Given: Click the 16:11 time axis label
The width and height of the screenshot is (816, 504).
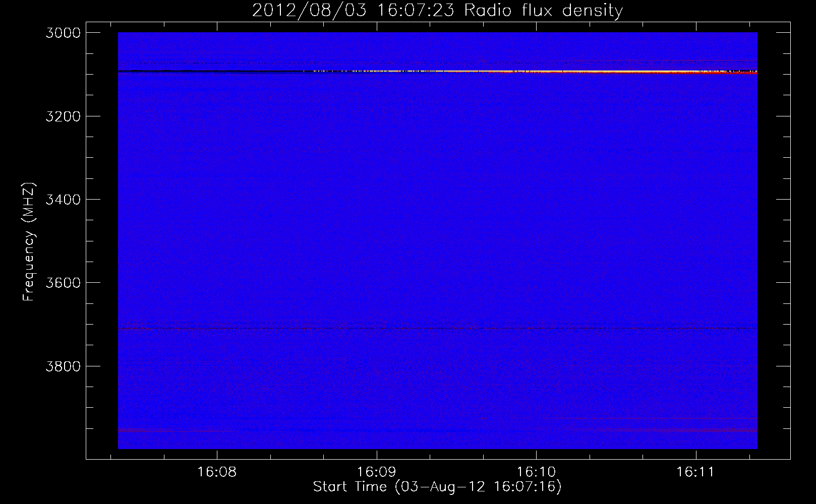Looking at the screenshot, I should pos(695,472).
